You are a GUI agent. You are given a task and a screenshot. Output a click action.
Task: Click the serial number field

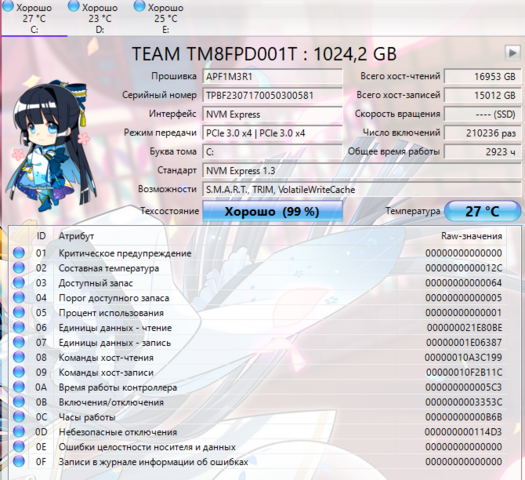click(x=273, y=95)
